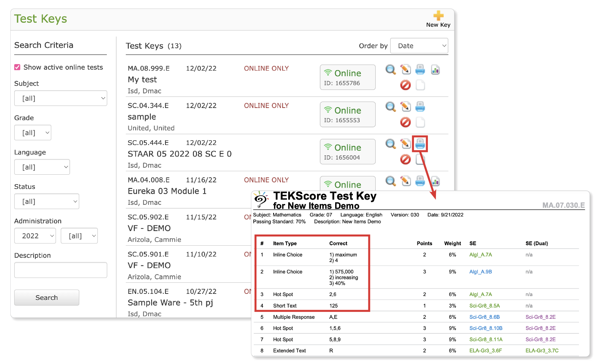The height and width of the screenshot is (364, 604).
Task: Click the blank page icon for My test
Action: tap(420, 85)
